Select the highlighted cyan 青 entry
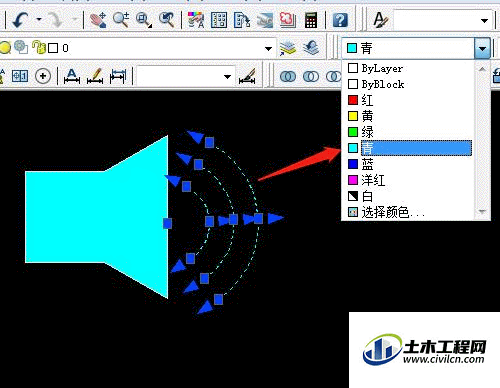500x388 pixels. tap(410, 148)
